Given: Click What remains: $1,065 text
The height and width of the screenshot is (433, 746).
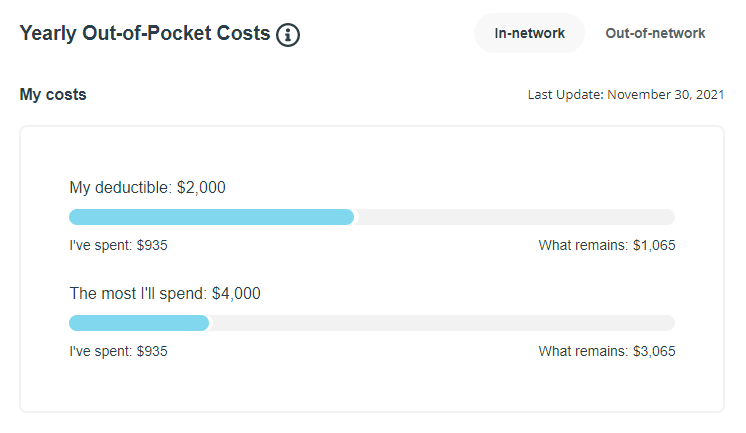Looking at the screenshot, I should pyautogui.click(x=607, y=245).
